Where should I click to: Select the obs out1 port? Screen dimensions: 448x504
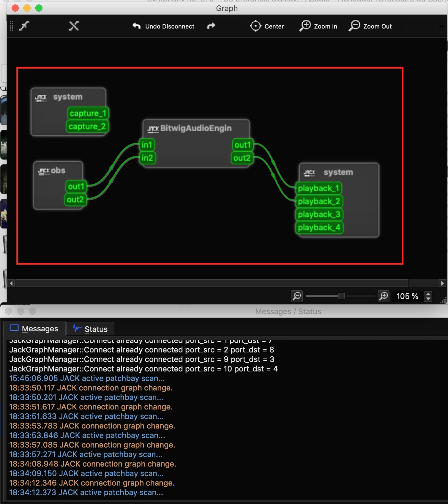point(76,186)
